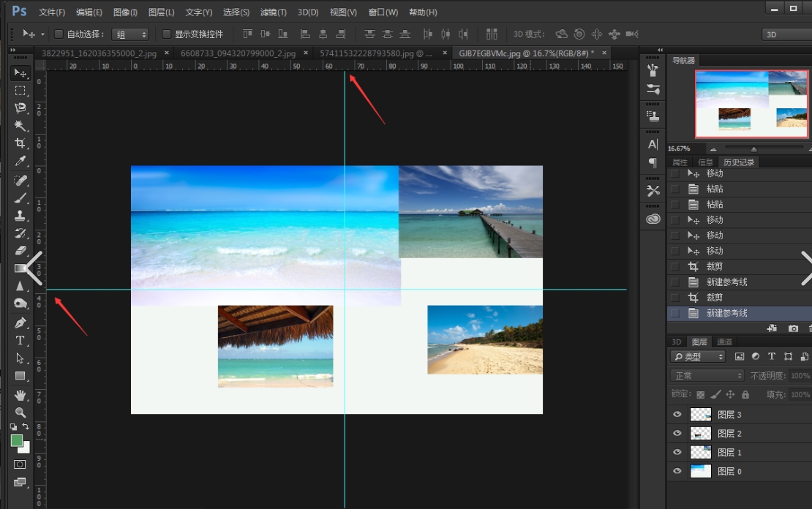
Task: Expand the Move tool preset picker arrow
Action: point(42,34)
